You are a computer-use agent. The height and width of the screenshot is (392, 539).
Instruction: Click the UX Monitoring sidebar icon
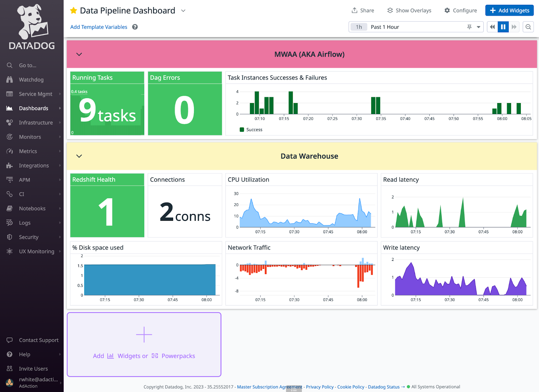[x=9, y=251]
